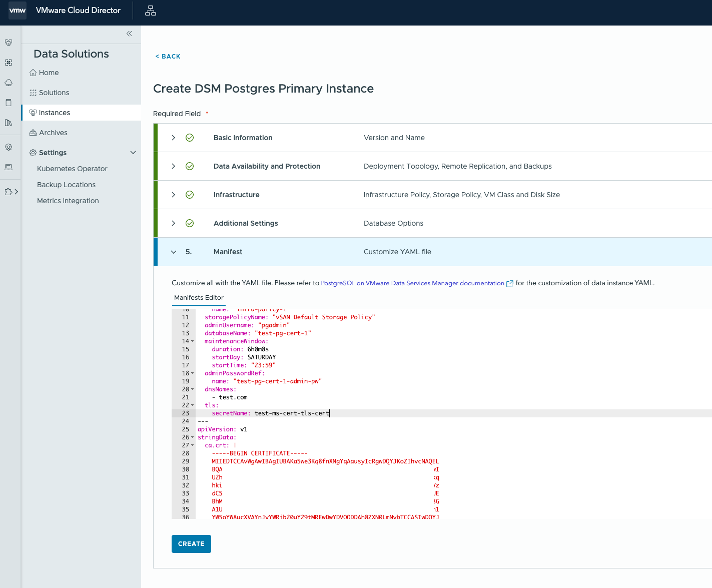Expand the Infrastructure section chevron
The image size is (712, 588).
click(x=174, y=195)
